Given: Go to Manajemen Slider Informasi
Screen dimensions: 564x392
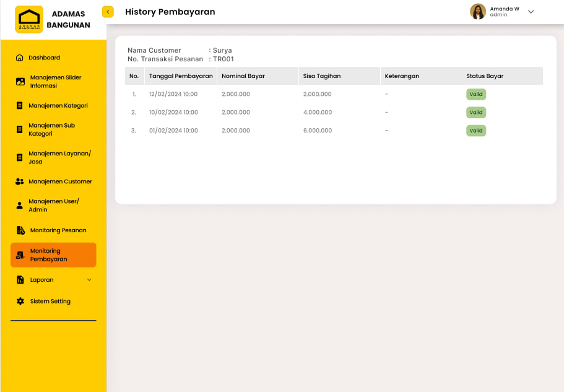Looking at the screenshot, I should click(56, 82).
